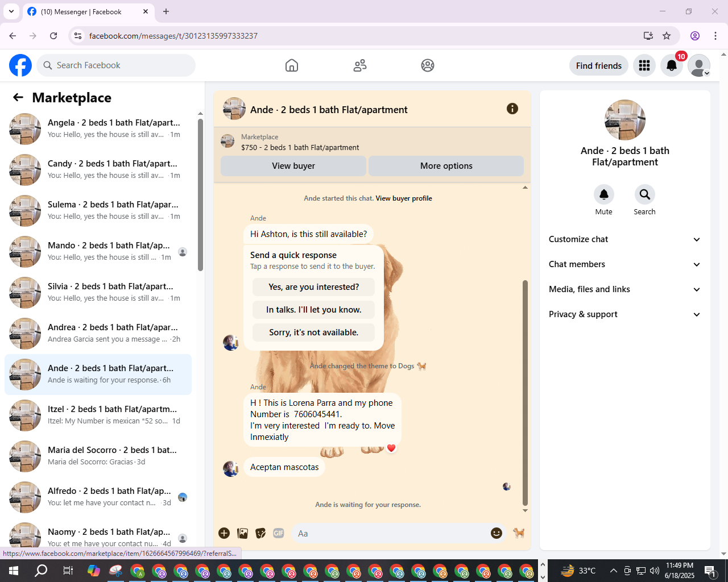Open the account profile avatar menu
The image size is (728, 582).
coord(699,65)
